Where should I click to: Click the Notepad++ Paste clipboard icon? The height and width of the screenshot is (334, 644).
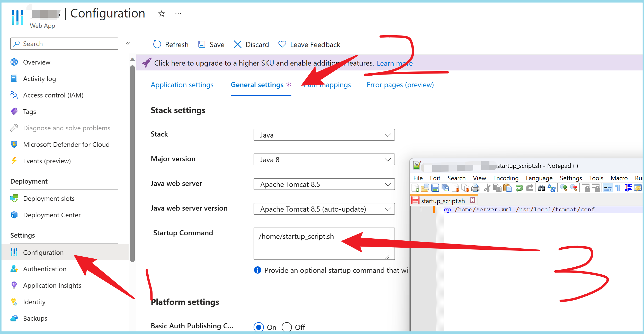pos(507,188)
